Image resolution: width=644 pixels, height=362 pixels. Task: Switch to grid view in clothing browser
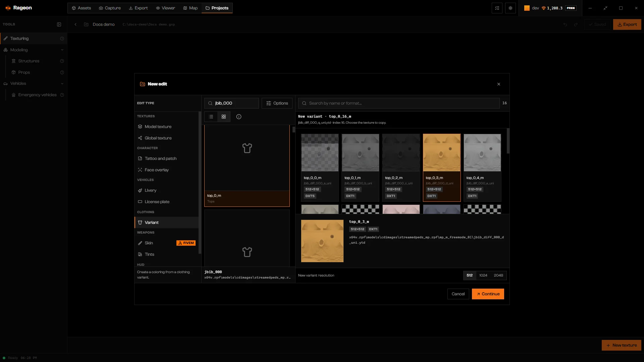(x=224, y=117)
